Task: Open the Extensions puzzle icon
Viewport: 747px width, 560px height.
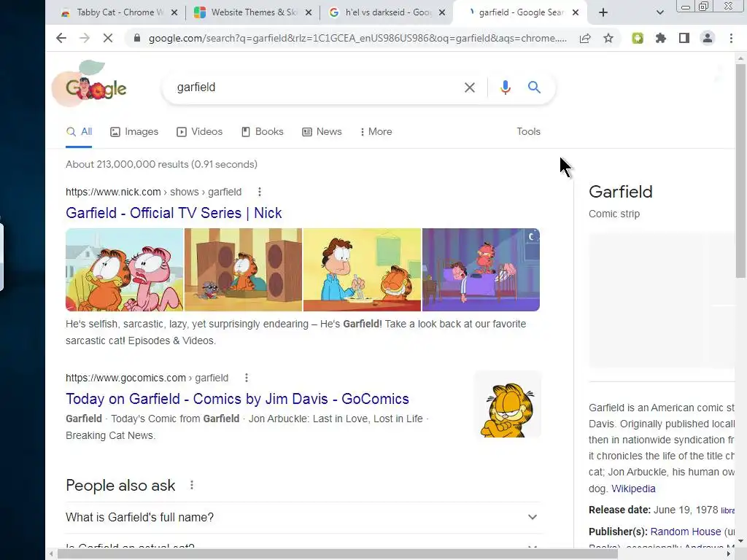Action: coord(661,38)
